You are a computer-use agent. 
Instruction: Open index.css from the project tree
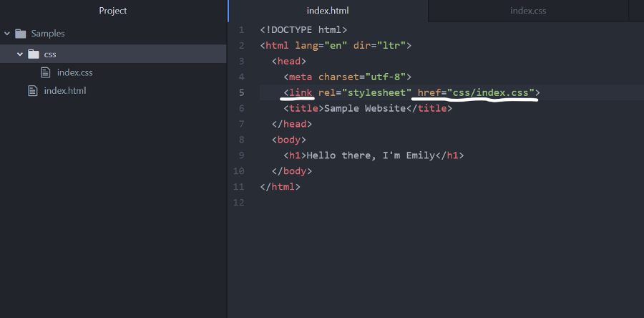[x=74, y=72]
